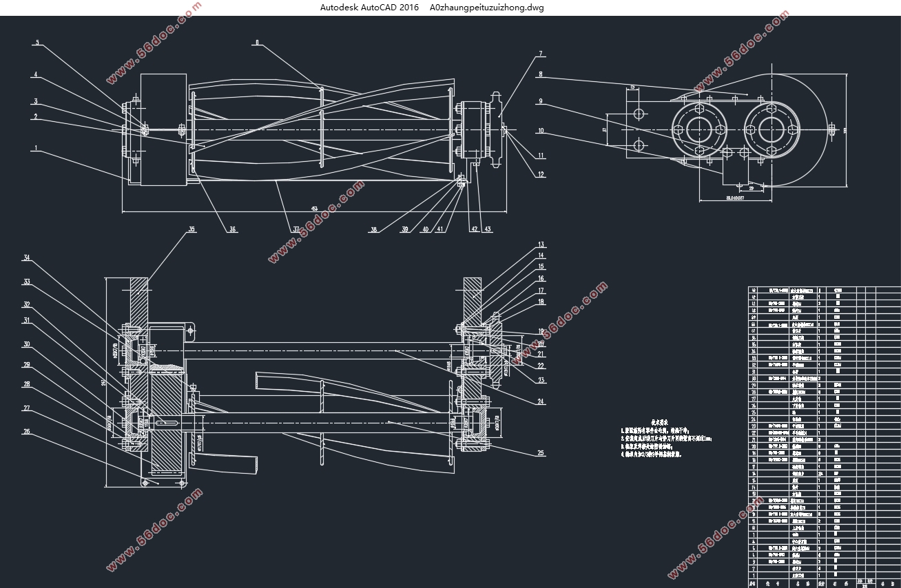The image size is (901, 588).
Task: Click part callout number 25
Action: pos(541,453)
